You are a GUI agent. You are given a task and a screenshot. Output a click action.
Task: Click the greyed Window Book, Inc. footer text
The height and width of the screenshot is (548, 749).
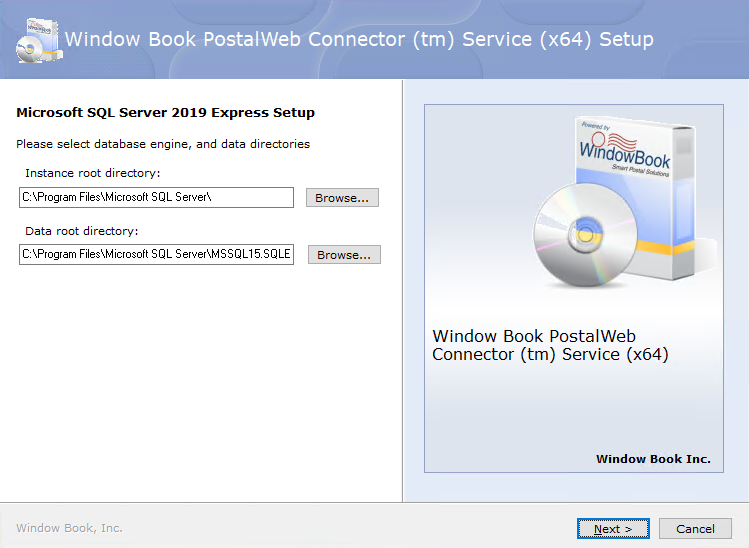pos(69,528)
